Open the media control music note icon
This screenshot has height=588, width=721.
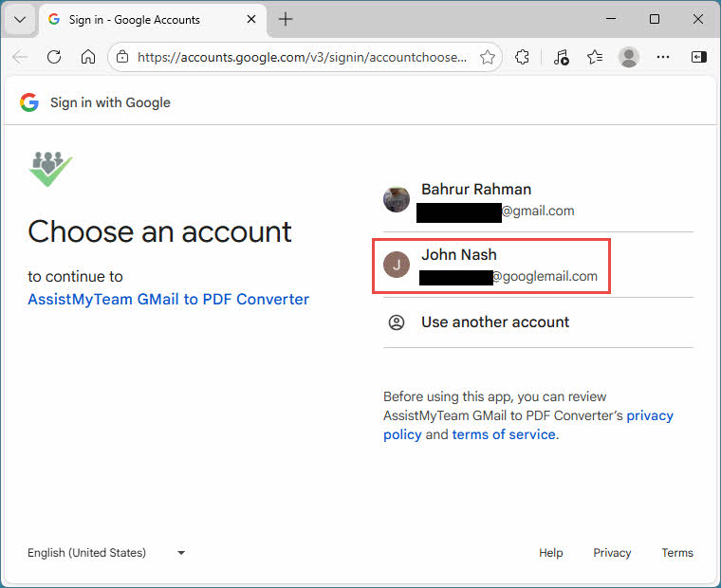pos(561,57)
